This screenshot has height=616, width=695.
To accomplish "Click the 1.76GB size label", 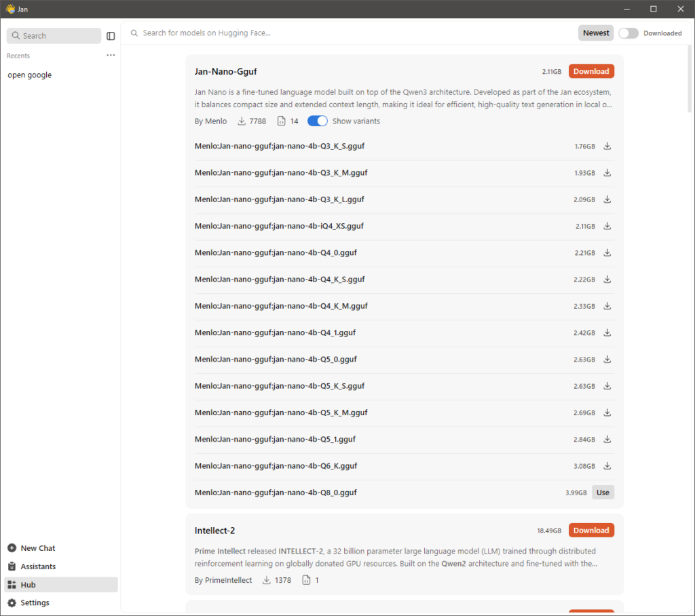I will [584, 147].
